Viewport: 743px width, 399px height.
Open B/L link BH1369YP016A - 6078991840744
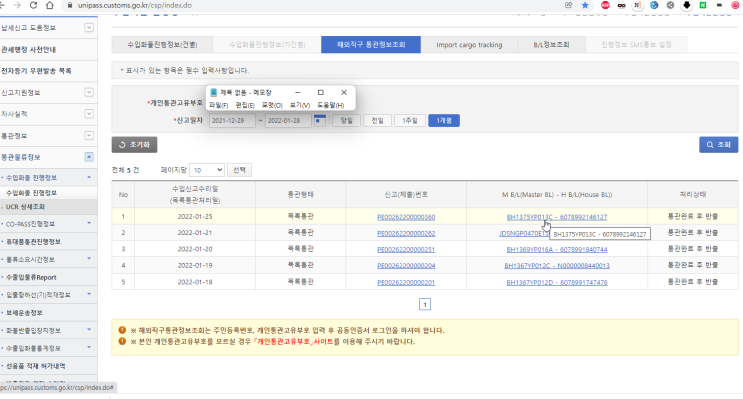tap(557, 249)
